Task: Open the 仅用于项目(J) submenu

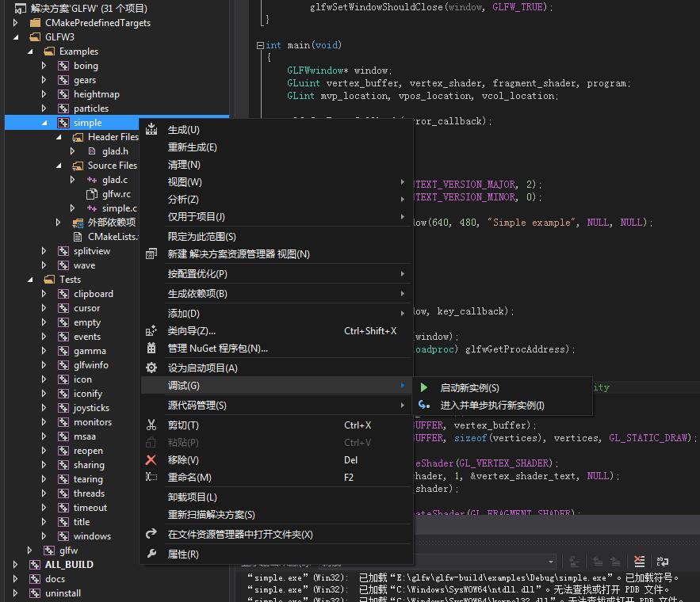Action: click(x=277, y=217)
